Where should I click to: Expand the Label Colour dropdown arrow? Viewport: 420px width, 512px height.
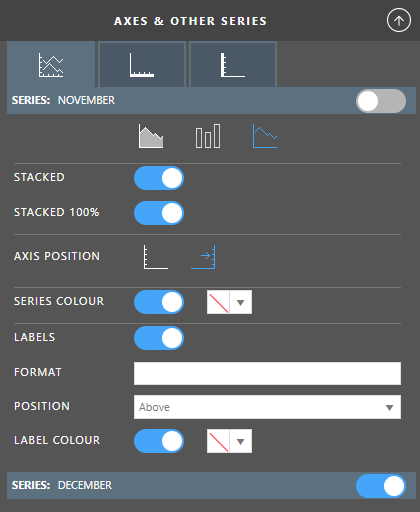[241, 441]
